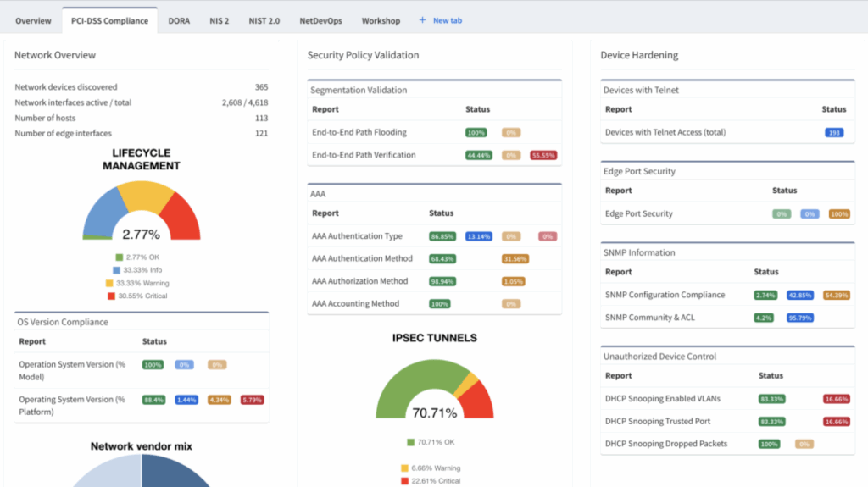Image resolution: width=868 pixels, height=487 pixels.
Task: Click the blue 42.85% SNMP Configuration badge
Action: [800, 296]
